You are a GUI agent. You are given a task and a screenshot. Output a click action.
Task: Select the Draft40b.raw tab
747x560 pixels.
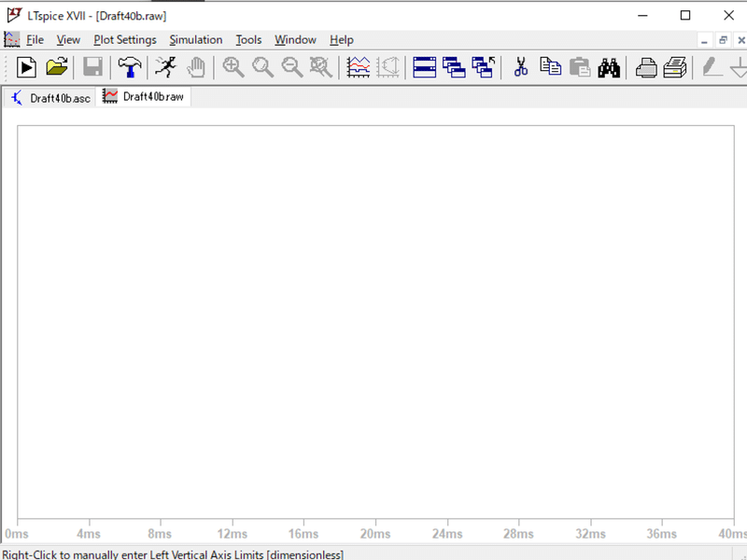(x=144, y=97)
